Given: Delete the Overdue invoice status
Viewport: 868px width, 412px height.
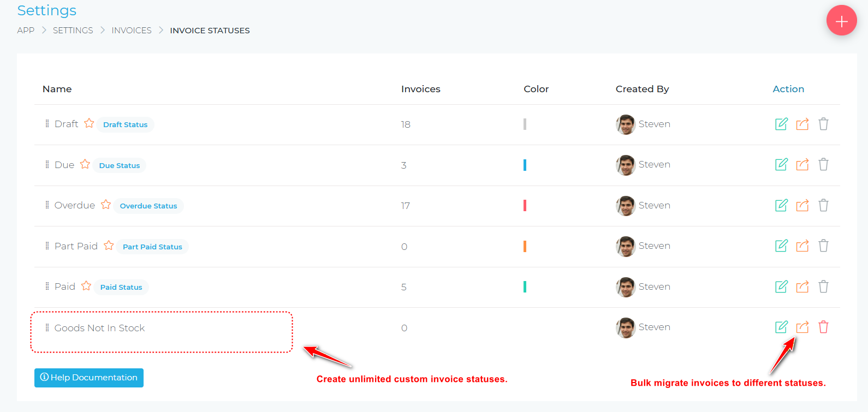Looking at the screenshot, I should tap(823, 205).
